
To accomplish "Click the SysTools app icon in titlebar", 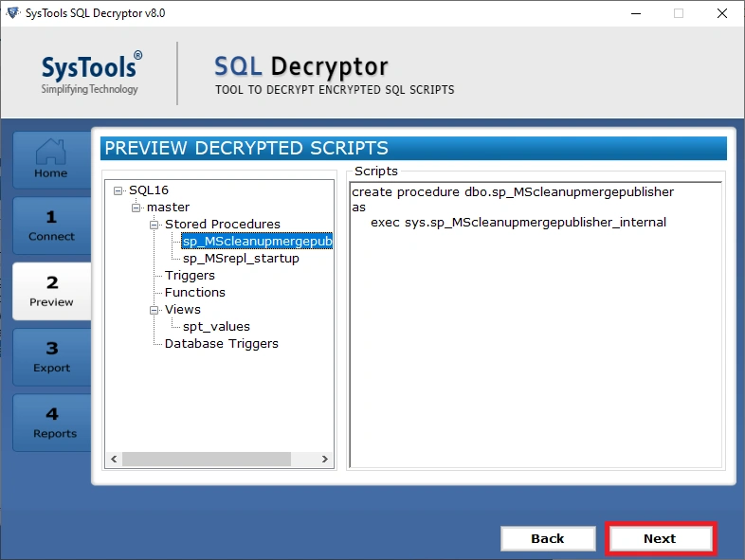I will pyautogui.click(x=13, y=13).
